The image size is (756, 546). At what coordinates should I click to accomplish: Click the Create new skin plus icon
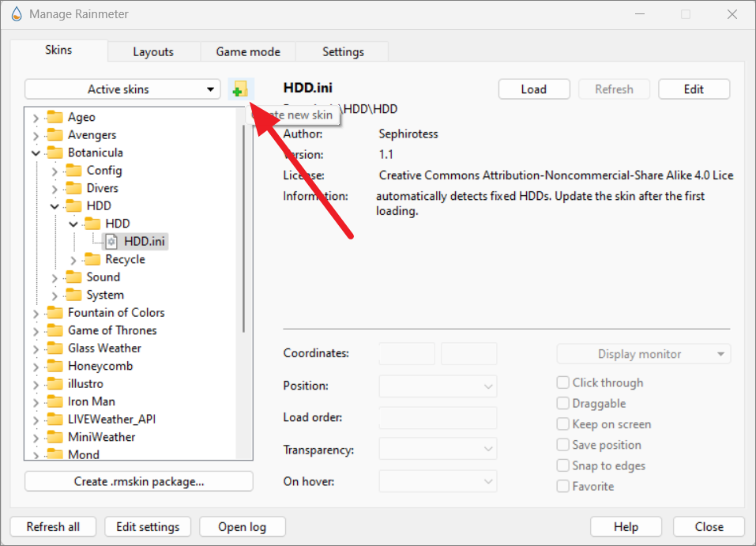(240, 89)
